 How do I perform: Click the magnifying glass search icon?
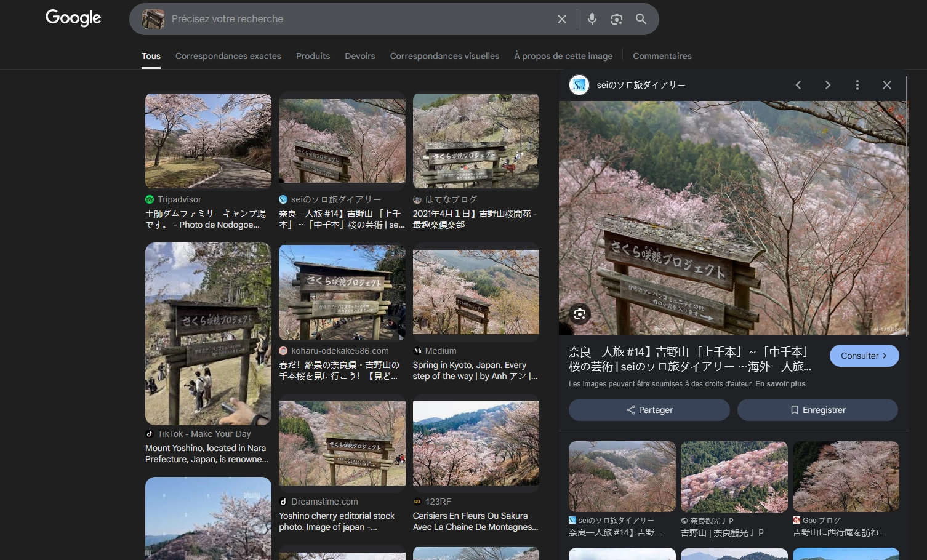(641, 19)
